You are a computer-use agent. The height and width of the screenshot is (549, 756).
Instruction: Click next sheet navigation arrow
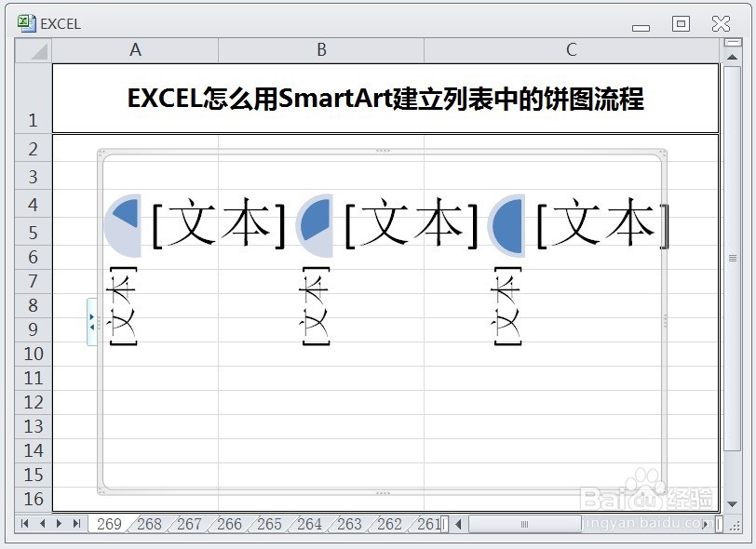(x=59, y=524)
